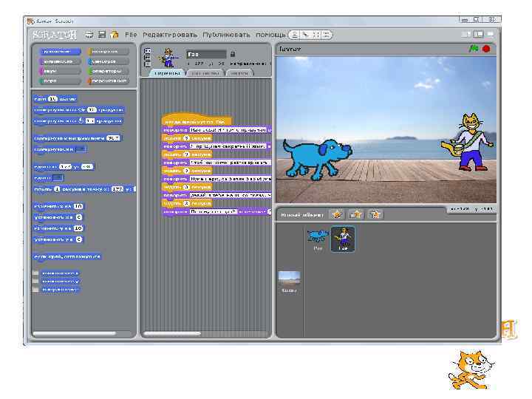Switch to the Костюмы tab
Viewport: 532px width, 399px height.
point(205,73)
